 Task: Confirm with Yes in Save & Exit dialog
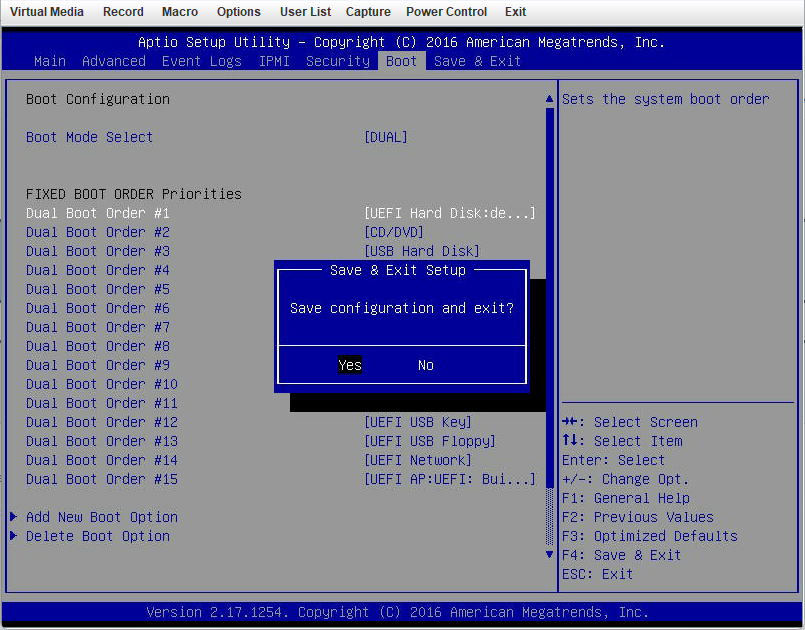point(350,365)
